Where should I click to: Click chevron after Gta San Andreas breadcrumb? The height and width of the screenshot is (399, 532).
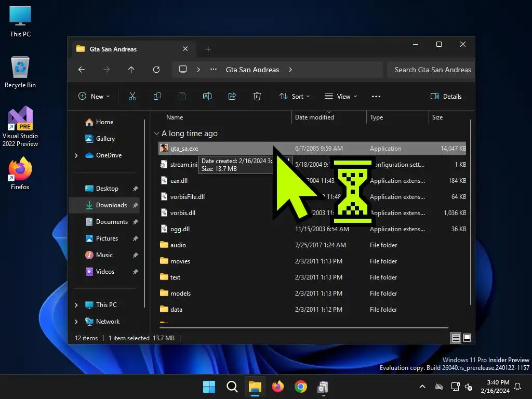tap(290, 70)
